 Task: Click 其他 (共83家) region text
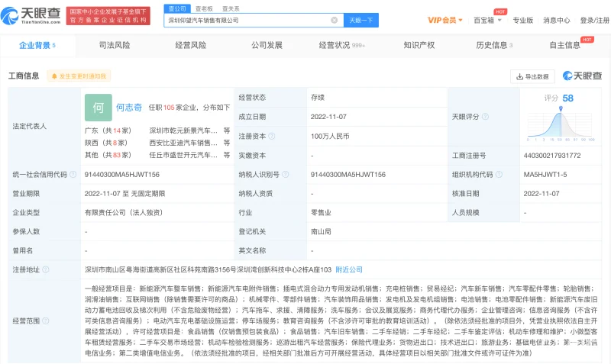pos(108,155)
